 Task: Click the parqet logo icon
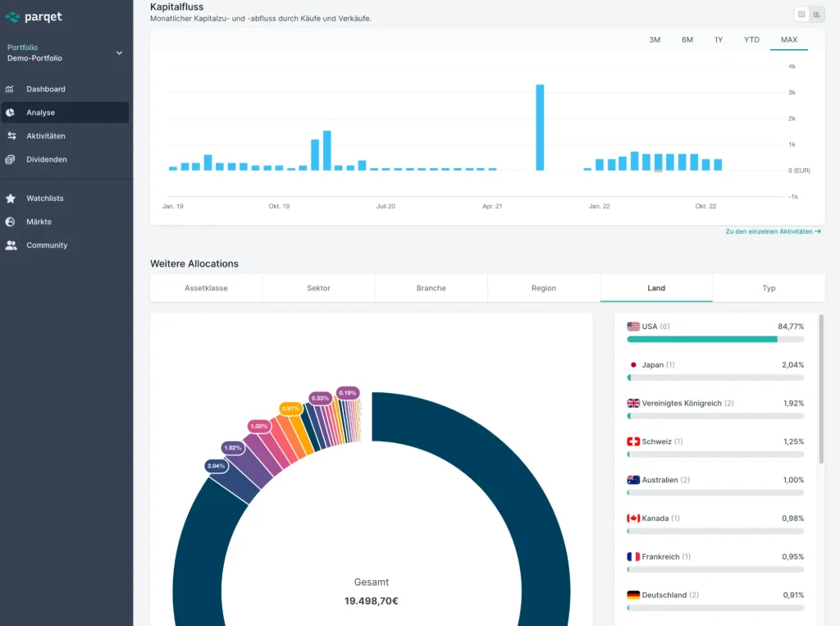click(12, 17)
